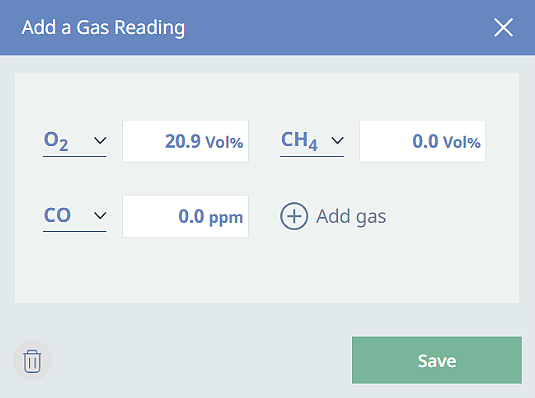This screenshot has height=398, width=535.
Task: Click the Vol% unit beside 20.9
Action: [x=224, y=142]
